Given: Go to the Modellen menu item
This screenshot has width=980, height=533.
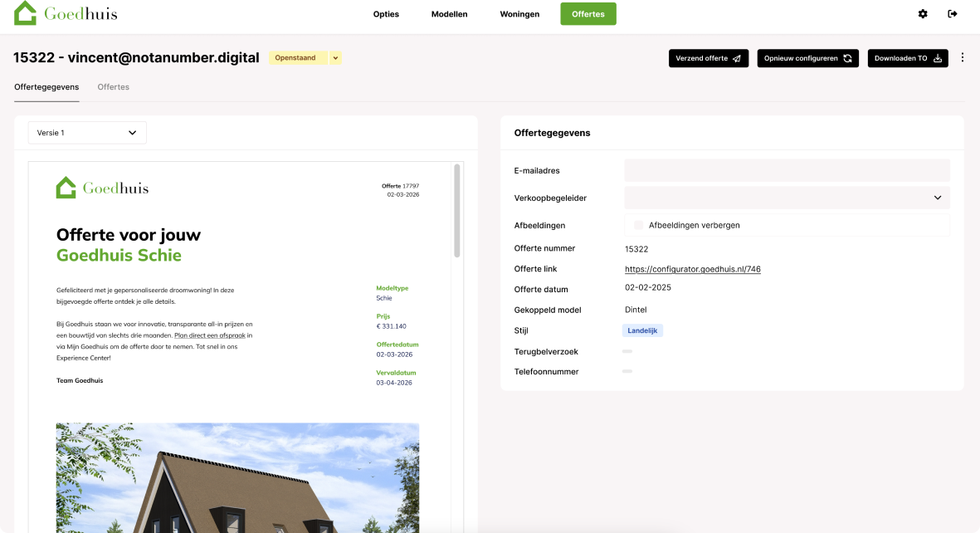Looking at the screenshot, I should click(x=450, y=14).
